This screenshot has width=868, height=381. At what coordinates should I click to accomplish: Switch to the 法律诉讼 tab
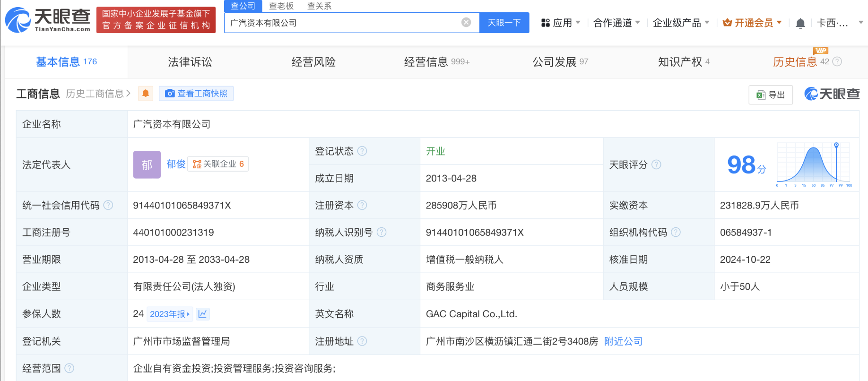[x=190, y=62]
